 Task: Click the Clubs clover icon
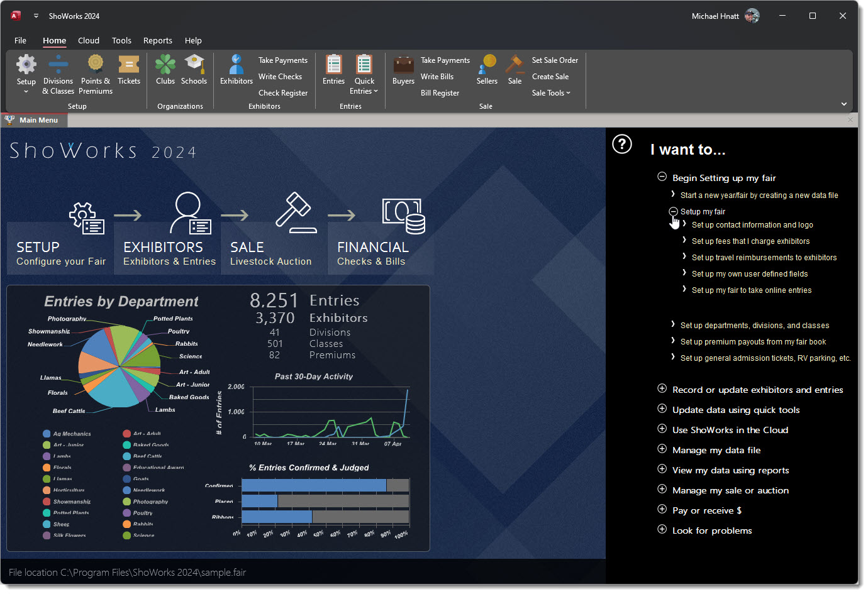[165, 70]
